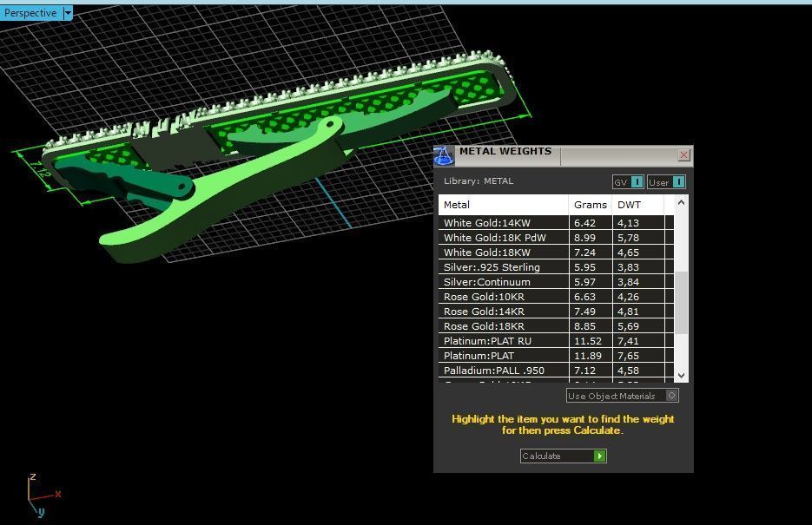
Task: Click the METAL WEIGHTS title bar
Action: [x=564, y=154]
